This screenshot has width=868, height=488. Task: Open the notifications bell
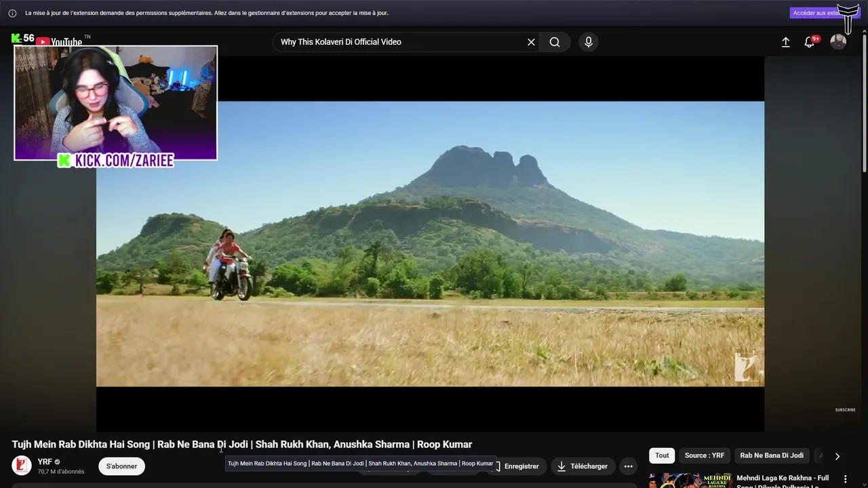(x=810, y=42)
